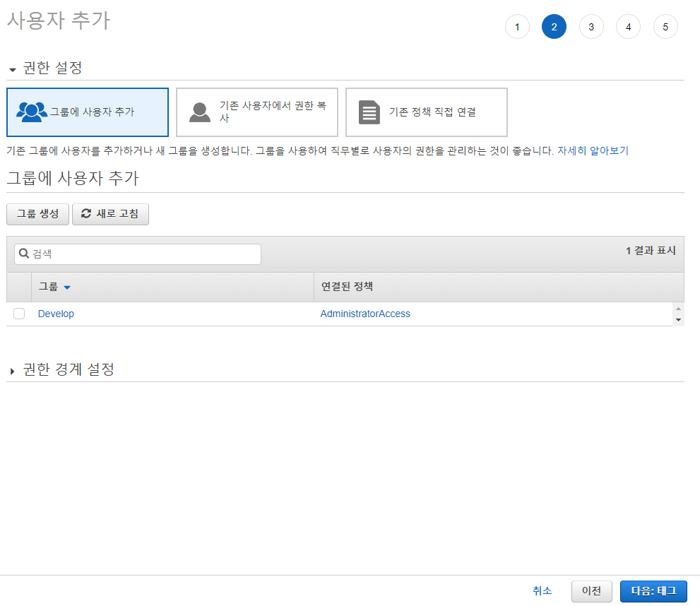The width and height of the screenshot is (700, 606).
Task: Open the 자세히 알아보기 link
Action: click(x=593, y=151)
